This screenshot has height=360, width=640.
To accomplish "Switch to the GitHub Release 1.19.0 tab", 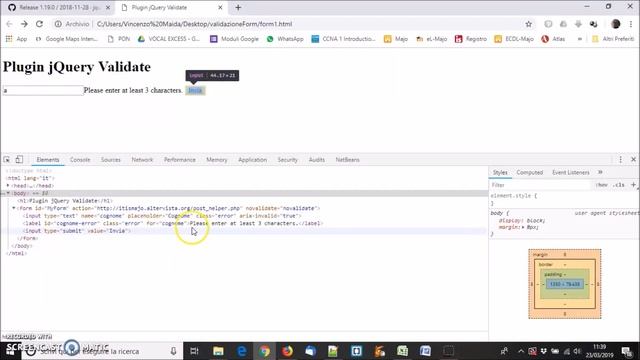I will (60, 7).
